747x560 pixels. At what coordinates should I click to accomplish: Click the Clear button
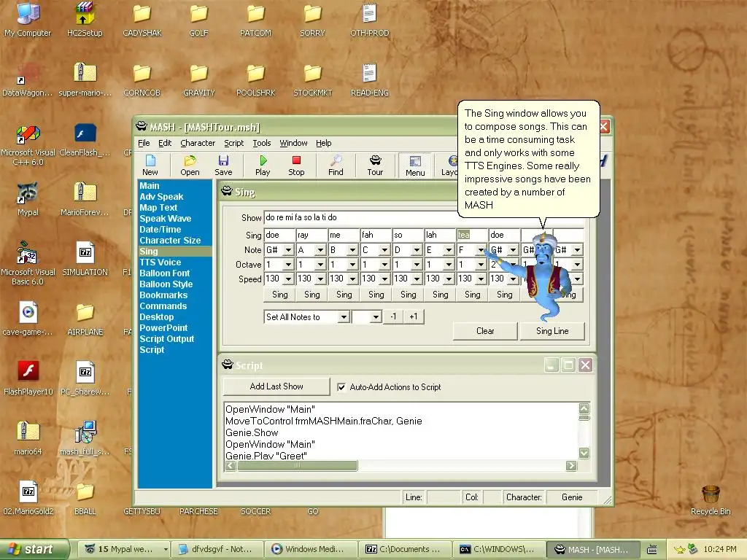tap(485, 331)
